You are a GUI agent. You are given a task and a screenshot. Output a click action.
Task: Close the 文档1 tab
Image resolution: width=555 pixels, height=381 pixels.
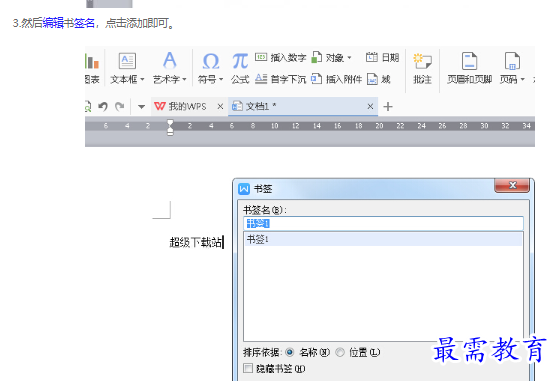click(370, 106)
